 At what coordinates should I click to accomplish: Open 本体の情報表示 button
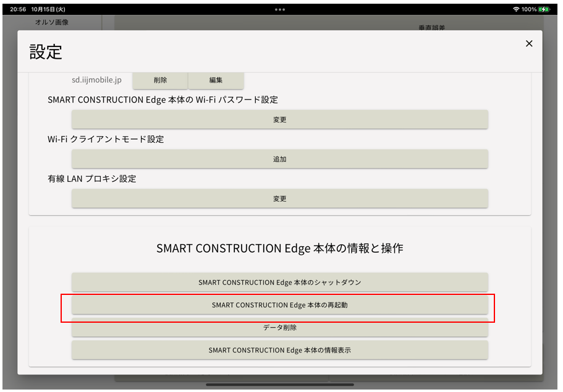[280, 350]
